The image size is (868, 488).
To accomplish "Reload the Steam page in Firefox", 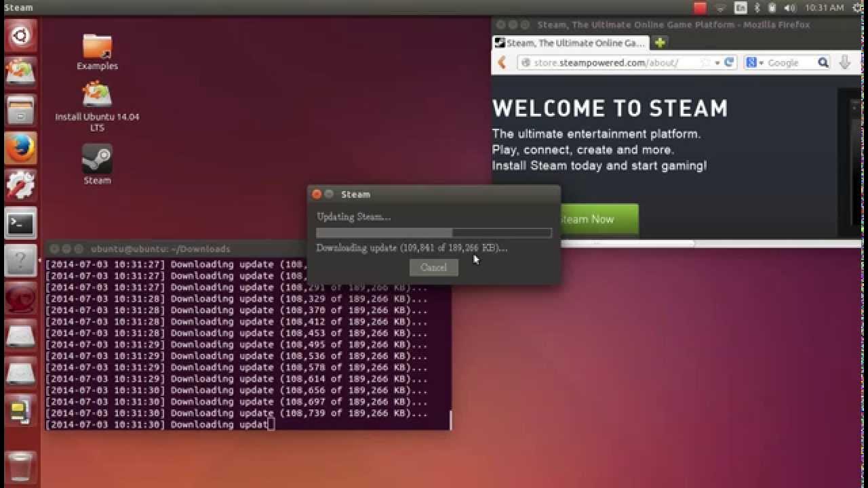I will coord(729,62).
